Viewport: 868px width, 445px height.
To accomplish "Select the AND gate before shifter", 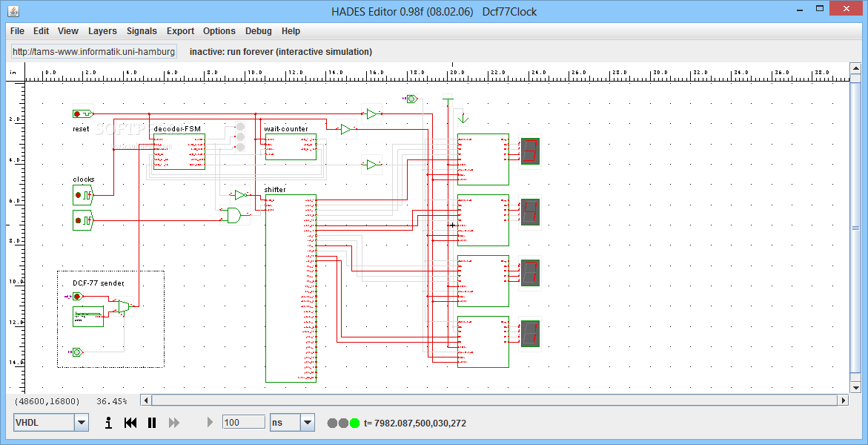I will tap(234, 215).
